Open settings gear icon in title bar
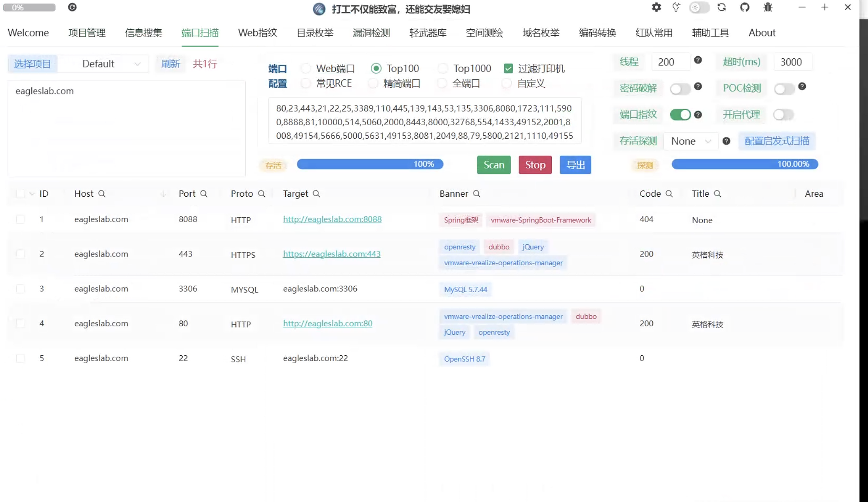Image resolution: width=868 pixels, height=502 pixels. 656,8
